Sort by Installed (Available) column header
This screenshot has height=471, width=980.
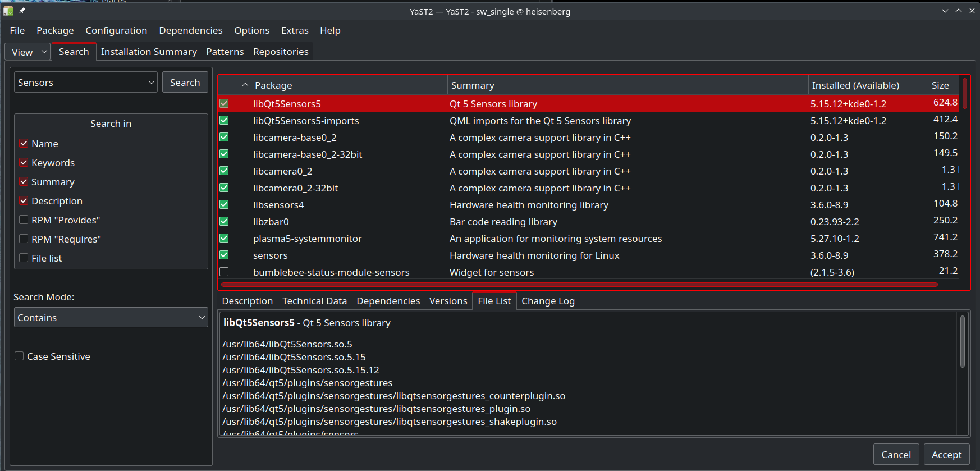pos(868,85)
